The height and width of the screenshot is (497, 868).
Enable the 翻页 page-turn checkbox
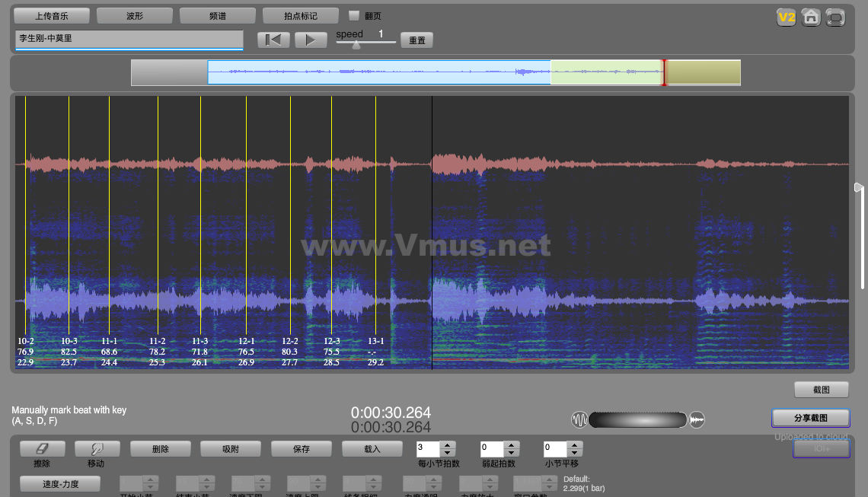[354, 15]
